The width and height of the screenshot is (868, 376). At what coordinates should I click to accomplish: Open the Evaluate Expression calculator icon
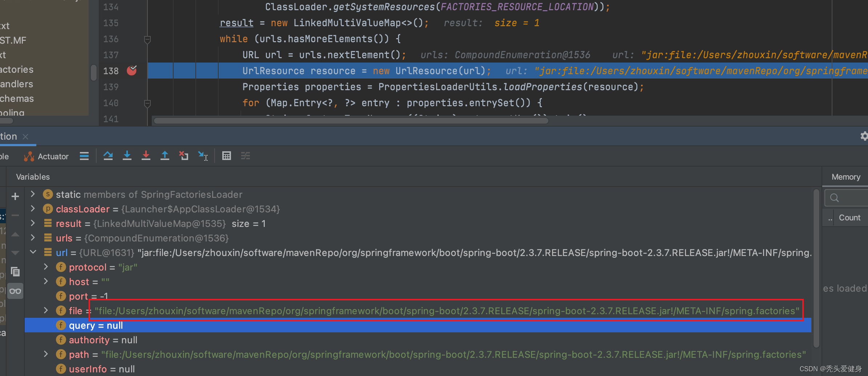[226, 156]
